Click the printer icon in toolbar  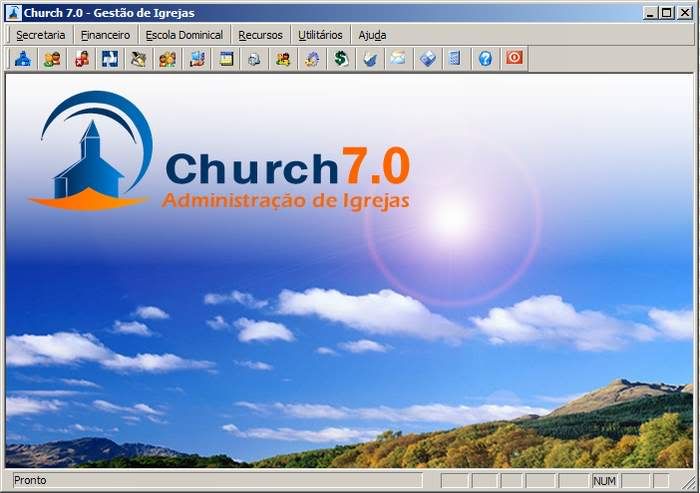(254, 59)
